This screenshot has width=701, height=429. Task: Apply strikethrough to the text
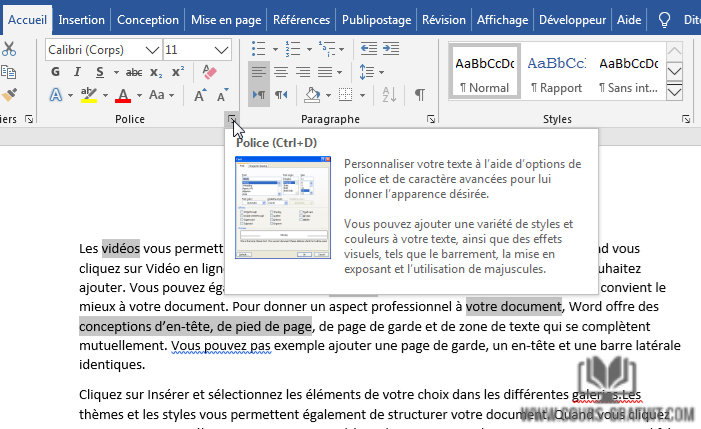(x=133, y=72)
